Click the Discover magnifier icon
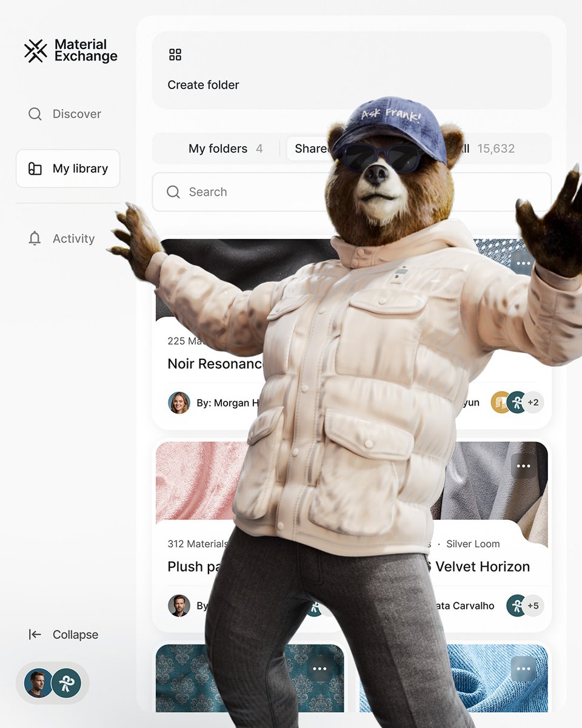Image resolution: width=582 pixels, height=728 pixels. click(35, 114)
